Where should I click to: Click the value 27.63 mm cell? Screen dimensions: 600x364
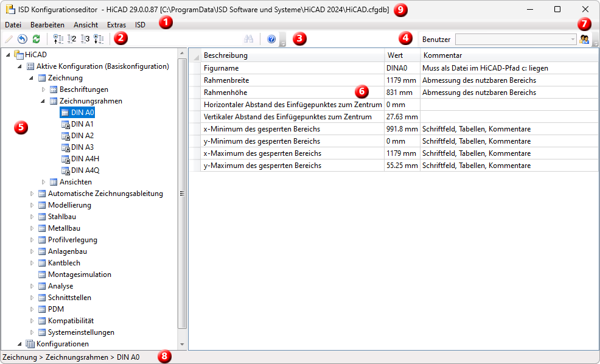[402, 117]
